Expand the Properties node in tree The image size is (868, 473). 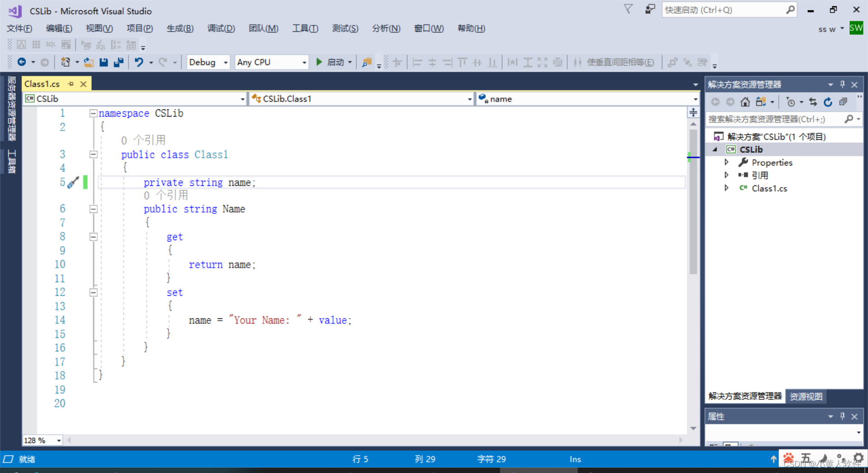[726, 162]
